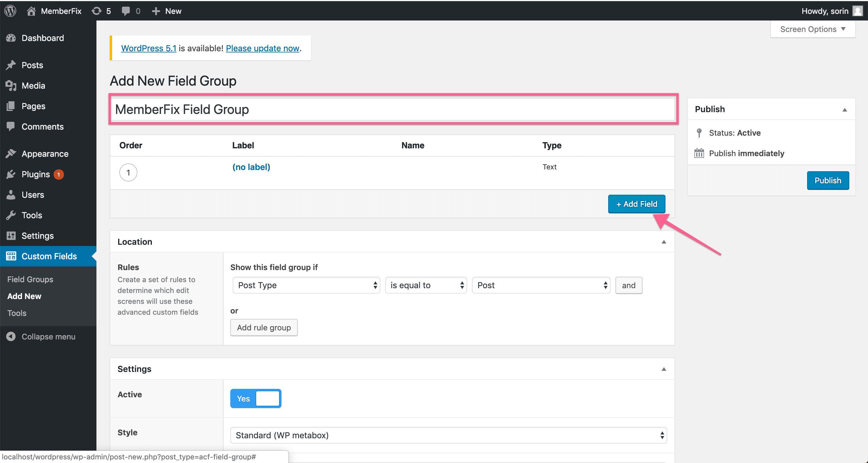Collapse the Location panel
868x463 pixels.
[664, 242]
